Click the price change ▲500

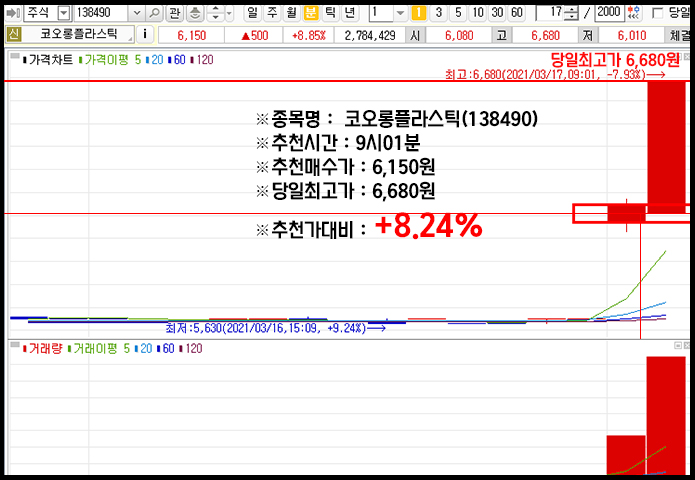[x=254, y=35]
